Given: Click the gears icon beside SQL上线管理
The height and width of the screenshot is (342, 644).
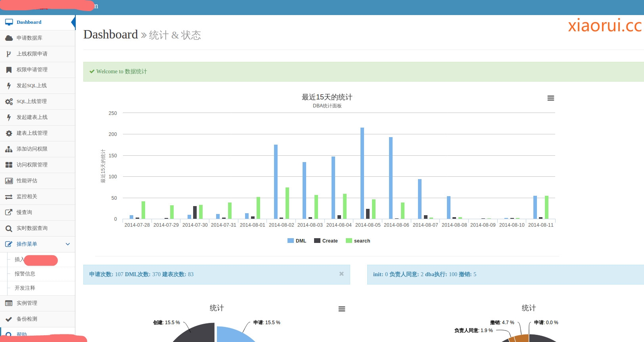Looking at the screenshot, I should click(9, 101).
